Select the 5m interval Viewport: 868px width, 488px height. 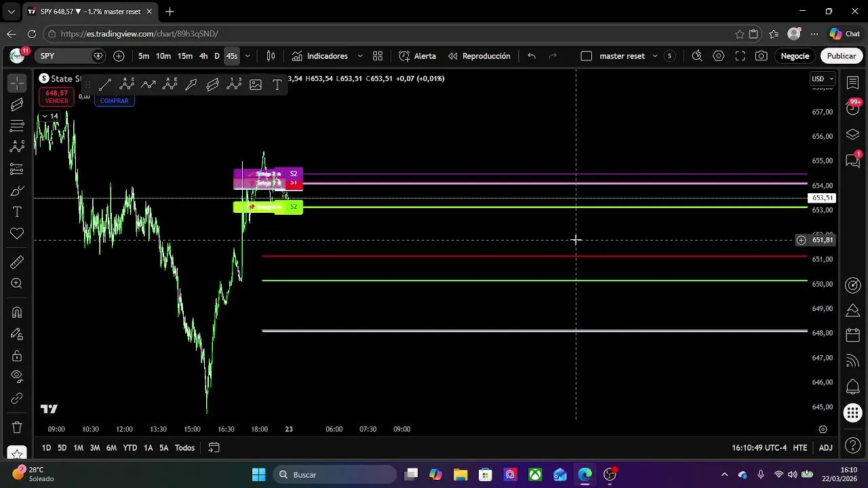coord(144,56)
